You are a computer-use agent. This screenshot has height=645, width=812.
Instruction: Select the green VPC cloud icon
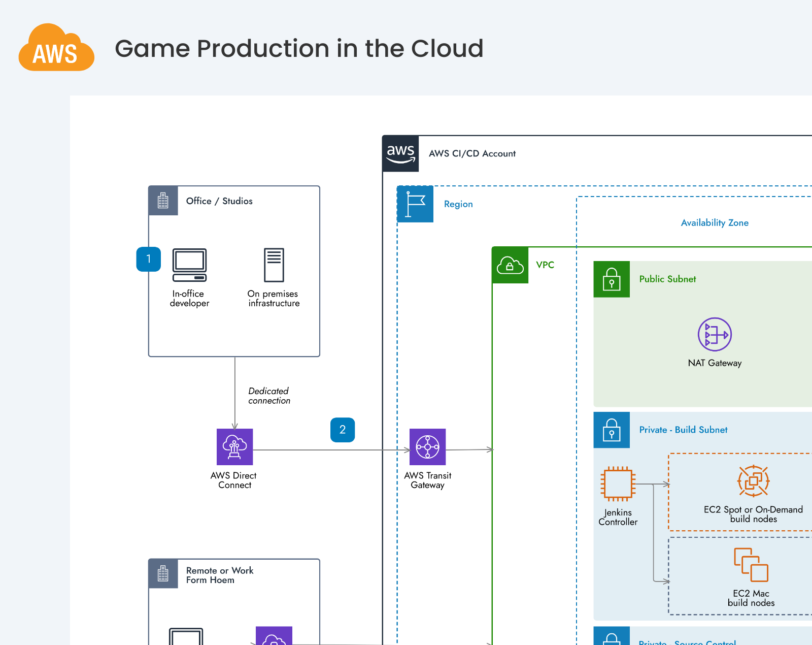(x=510, y=265)
